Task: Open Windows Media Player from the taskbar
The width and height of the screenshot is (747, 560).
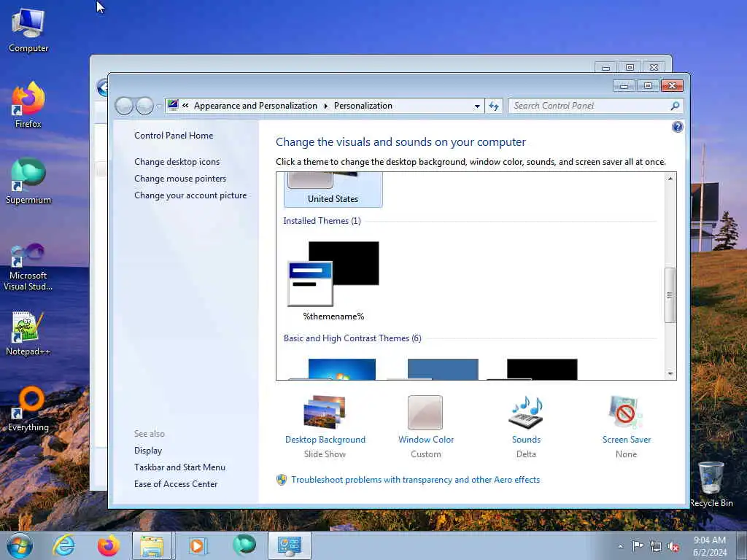Action: [197, 545]
